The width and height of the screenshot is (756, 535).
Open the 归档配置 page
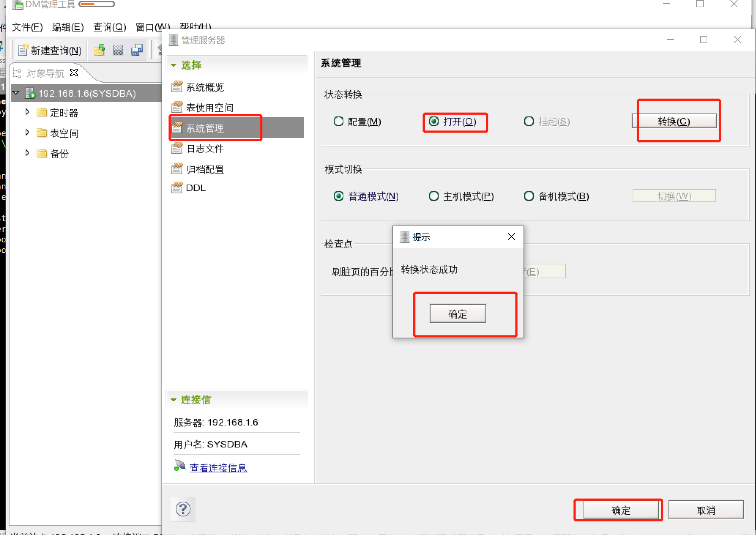(205, 169)
